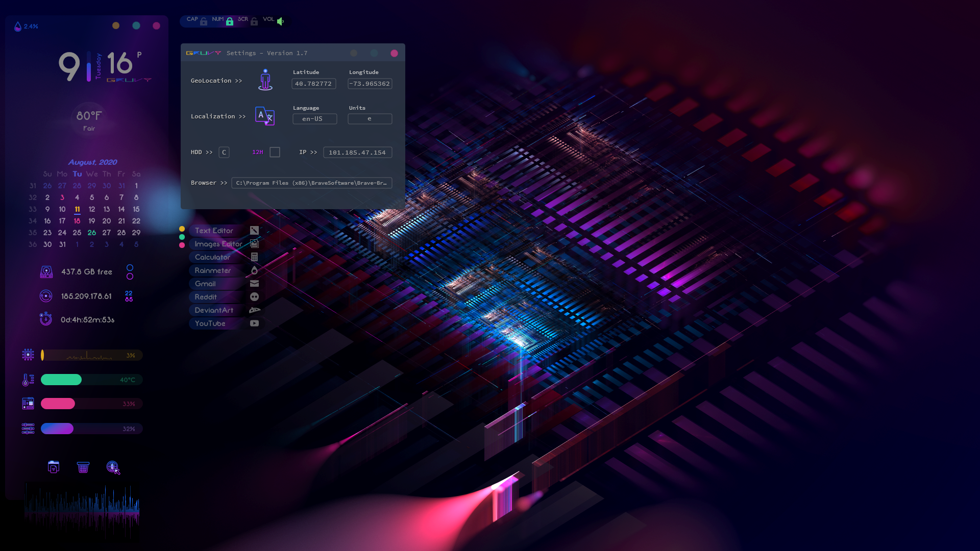Click the Rainmeter drop icon in launcher

(254, 270)
